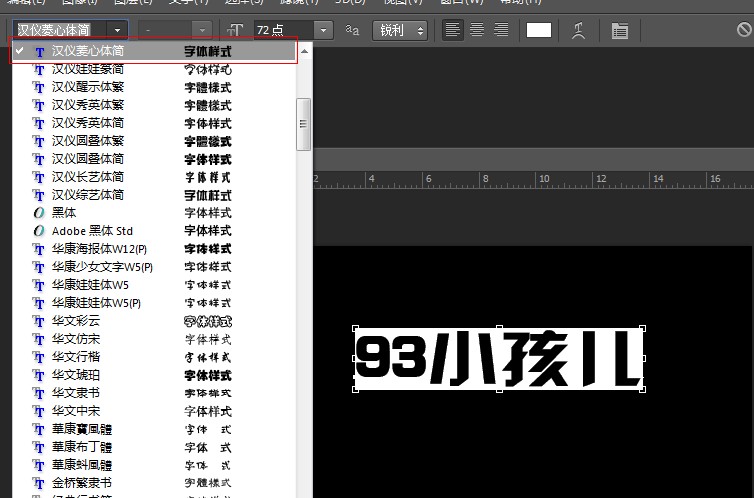The width and height of the screenshot is (754, 498).
Task: Pick Adobe 黑体 Std font
Action: [92, 231]
